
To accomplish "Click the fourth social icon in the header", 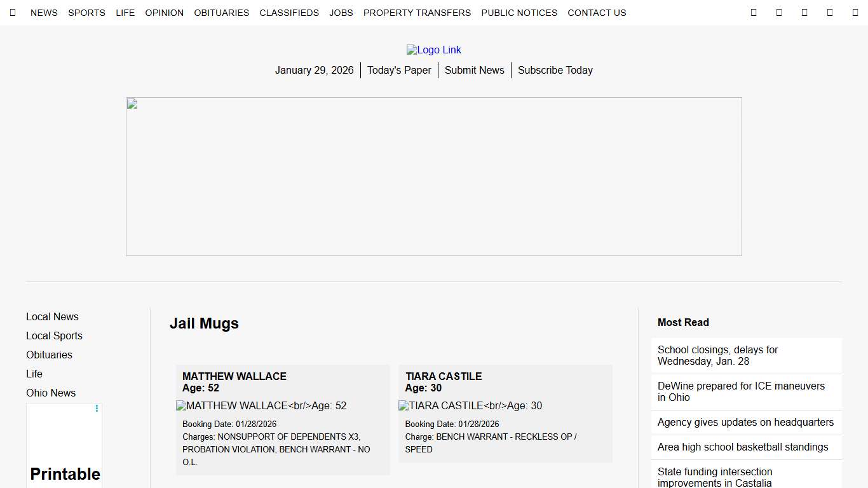I will [830, 12].
